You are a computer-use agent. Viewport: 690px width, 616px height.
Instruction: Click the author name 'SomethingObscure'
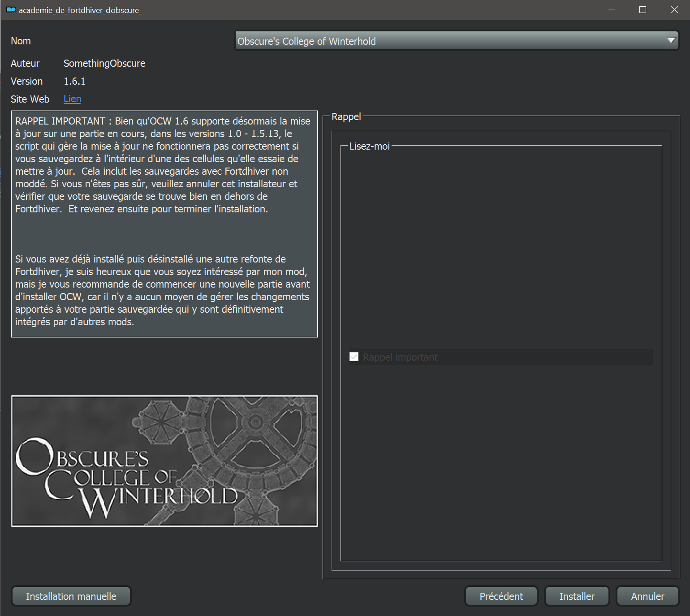coord(104,64)
